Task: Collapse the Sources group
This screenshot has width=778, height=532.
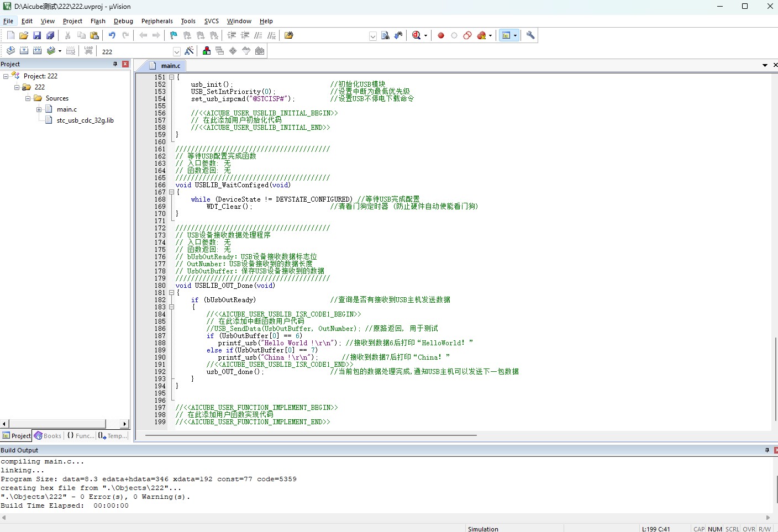Action: 28,98
